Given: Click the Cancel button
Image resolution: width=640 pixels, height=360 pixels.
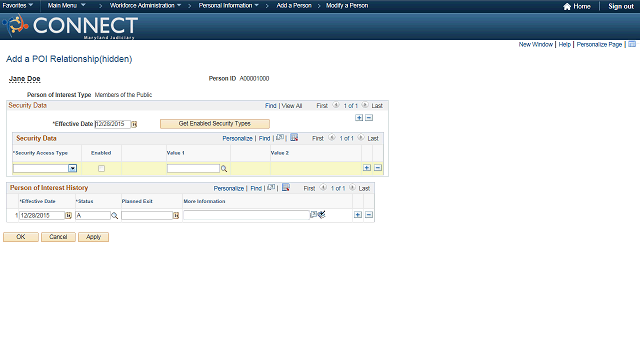Looking at the screenshot, I should tap(58, 237).
